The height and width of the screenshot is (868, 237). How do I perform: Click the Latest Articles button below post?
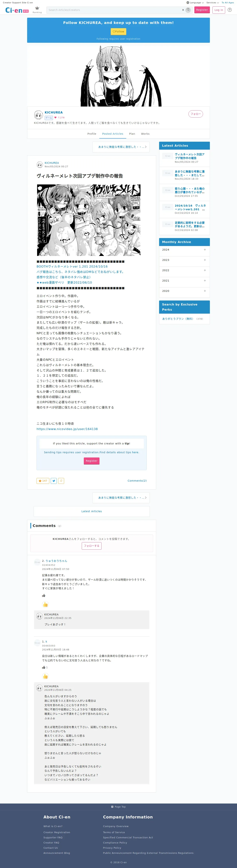point(92,511)
